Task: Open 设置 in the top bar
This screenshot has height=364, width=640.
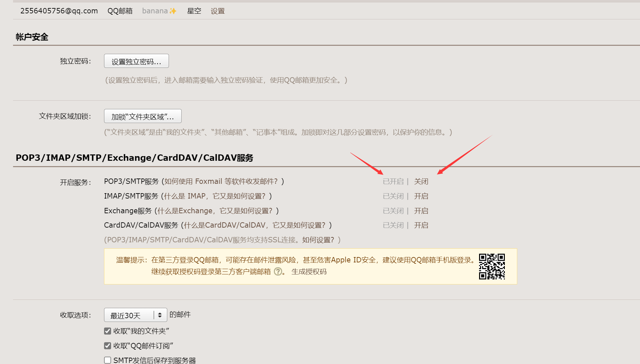Action: click(x=218, y=11)
